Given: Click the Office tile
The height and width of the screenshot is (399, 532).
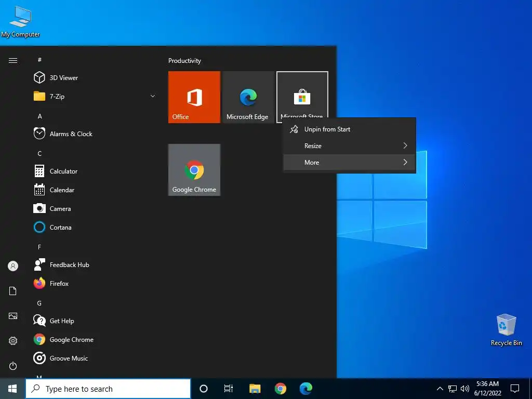Looking at the screenshot, I should click(194, 97).
